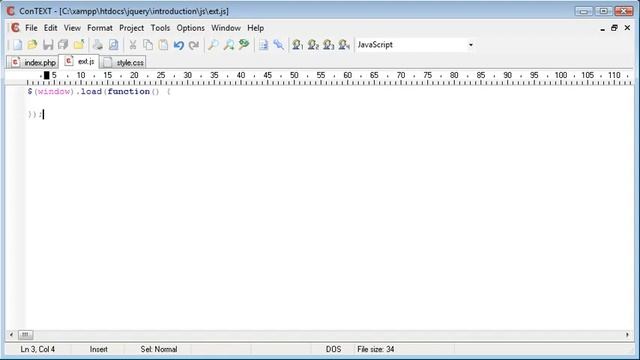Open Print Preview icon
Image resolution: width=640 pixels, height=360 pixels.
pos(113,44)
